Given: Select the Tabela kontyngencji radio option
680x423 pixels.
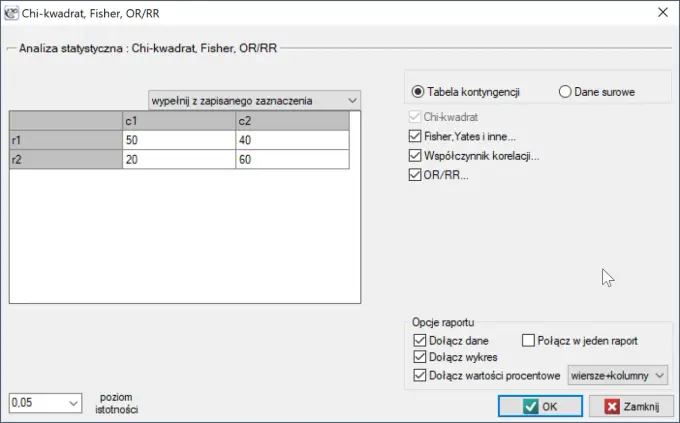Looking at the screenshot, I should click(x=418, y=92).
